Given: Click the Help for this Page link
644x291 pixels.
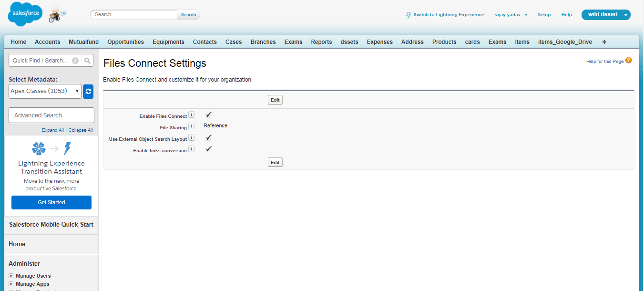Looking at the screenshot, I should [x=605, y=61].
